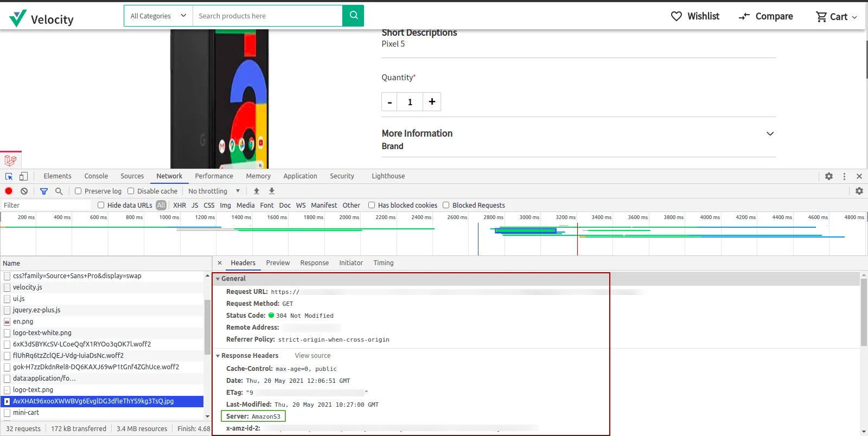Open the network search magnifier icon
The width and height of the screenshot is (868, 436).
pyautogui.click(x=59, y=191)
